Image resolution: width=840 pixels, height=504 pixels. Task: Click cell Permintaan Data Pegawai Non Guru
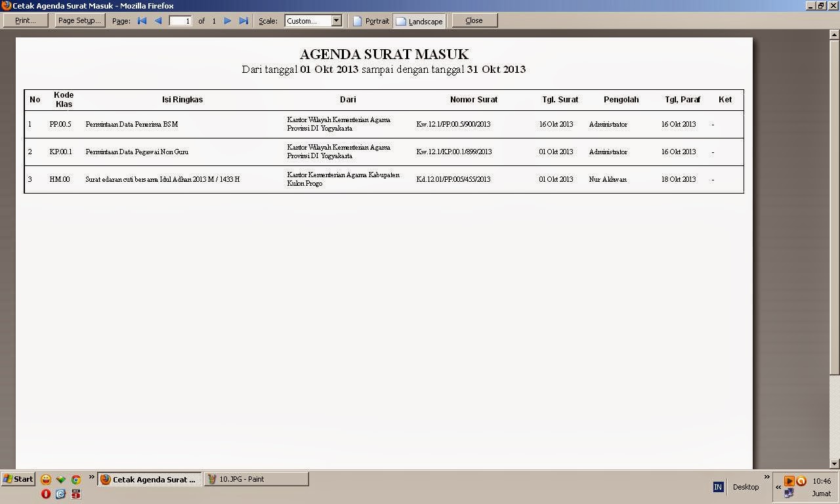click(x=137, y=152)
